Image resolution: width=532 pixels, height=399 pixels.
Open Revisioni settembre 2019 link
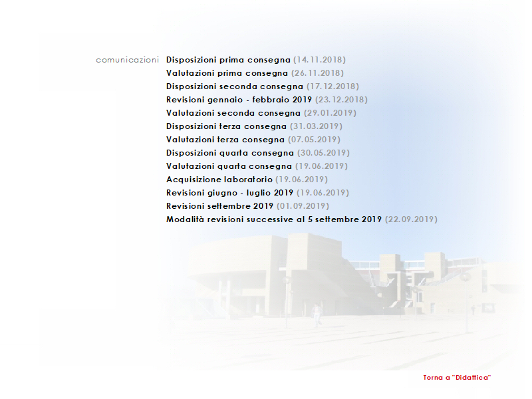point(219,206)
